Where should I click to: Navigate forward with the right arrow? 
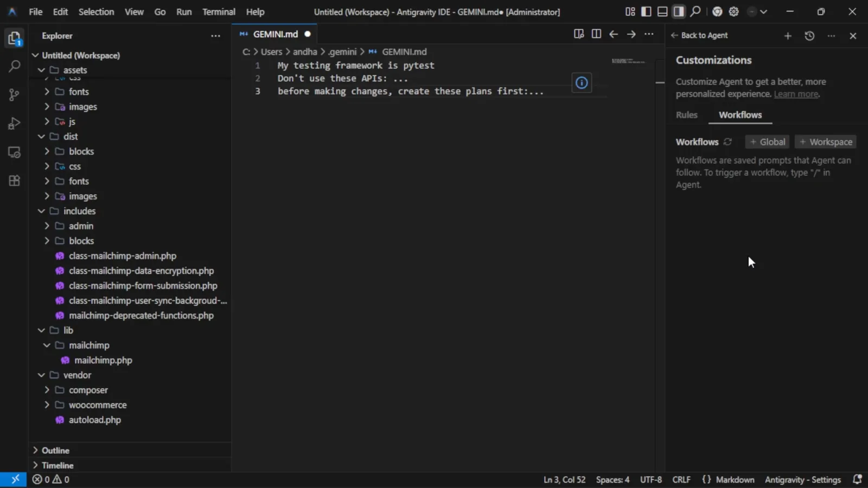click(x=631, y=34)
